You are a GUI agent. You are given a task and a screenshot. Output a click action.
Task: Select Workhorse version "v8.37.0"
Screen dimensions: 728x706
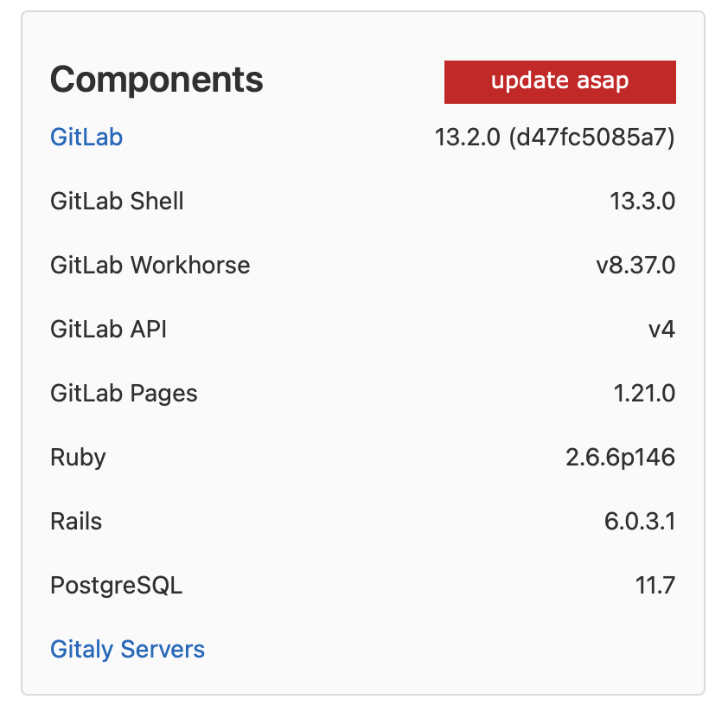(x=635, y=266)
